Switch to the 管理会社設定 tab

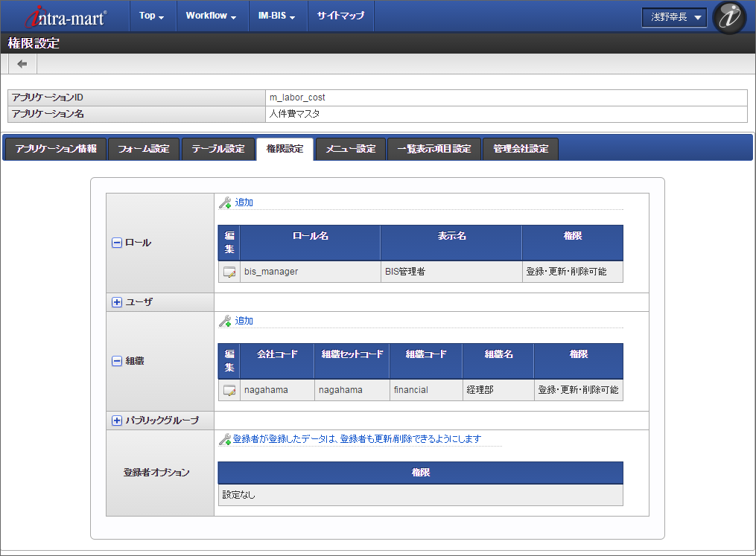pos(521,149)
